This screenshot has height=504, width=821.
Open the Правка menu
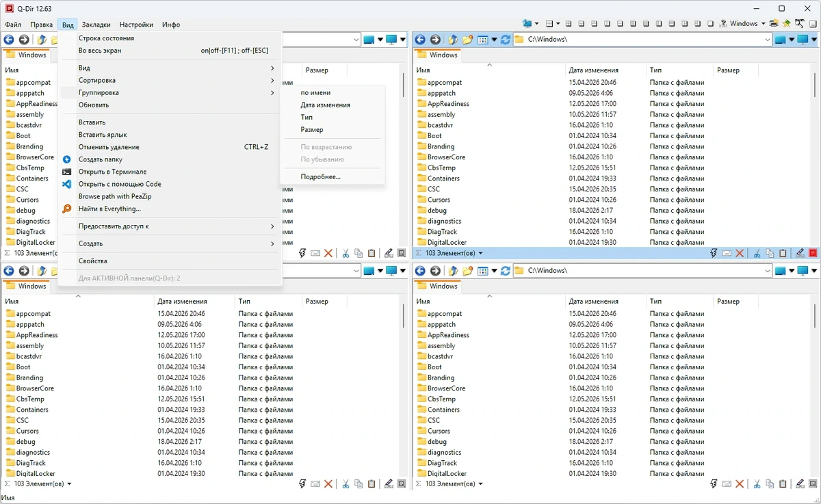click(41, 25)
